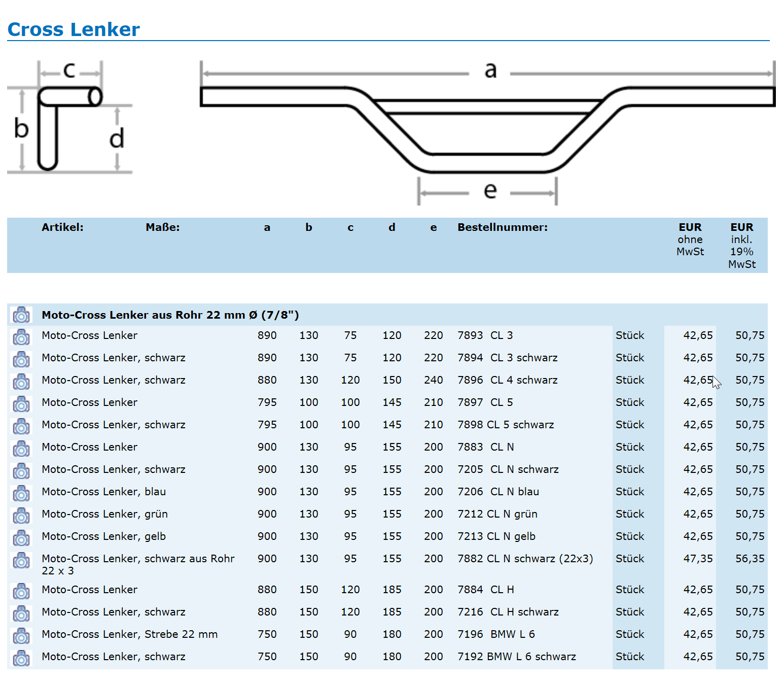Viewport: 784px width, 683px height.
Task: Click article name Moto-Cross Lenker, gelb
Action: click(x=103, y=536)
